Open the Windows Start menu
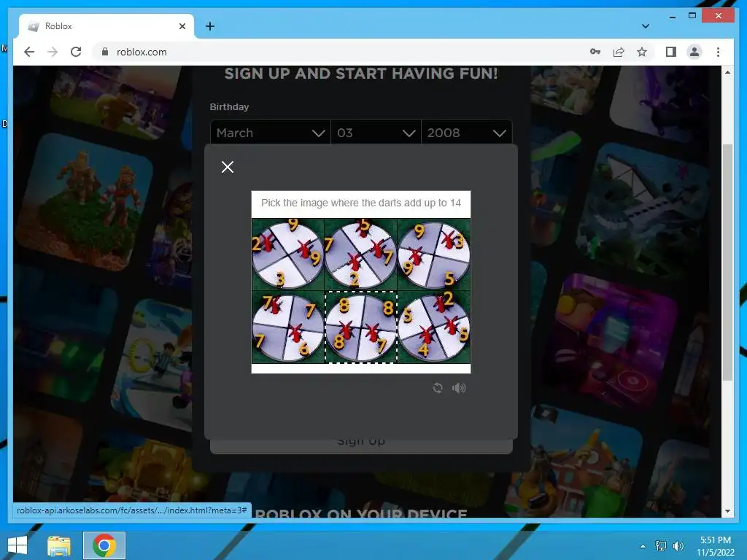This screenshot has height=560, width=747. click(x=18, y=545)
